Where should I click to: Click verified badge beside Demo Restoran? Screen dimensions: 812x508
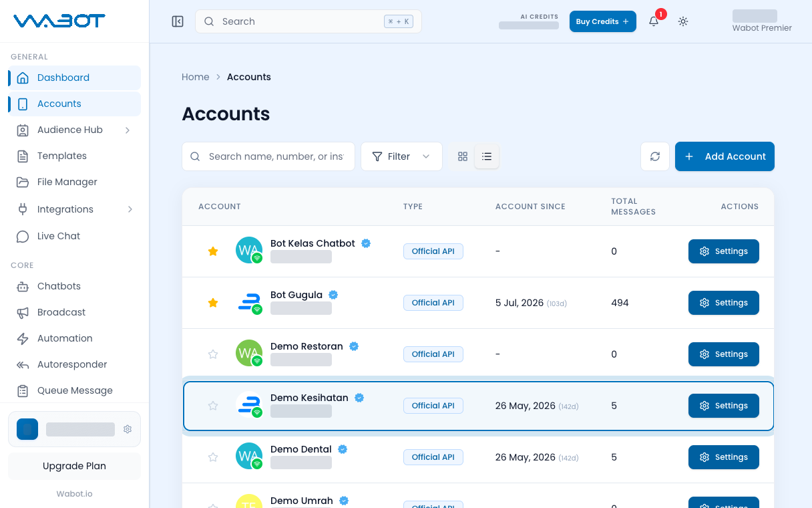click(354, 346)
